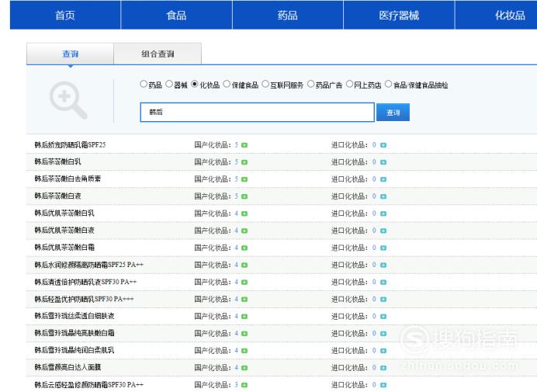537x392 pixels.
Task: Click green icon in 韩后娇宠防晒乳霜SPF25 row
Action: pos(244,145)
